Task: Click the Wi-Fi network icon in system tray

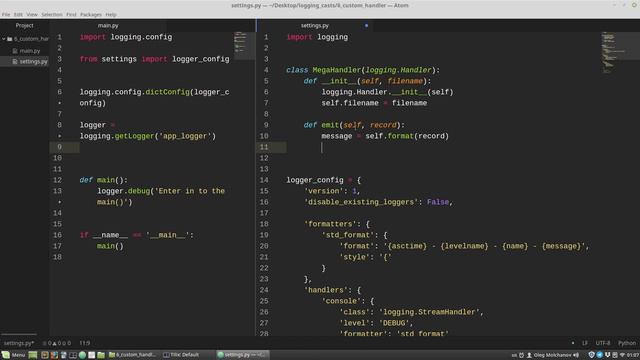Action: pyautogui.click(x=622, y=355)
